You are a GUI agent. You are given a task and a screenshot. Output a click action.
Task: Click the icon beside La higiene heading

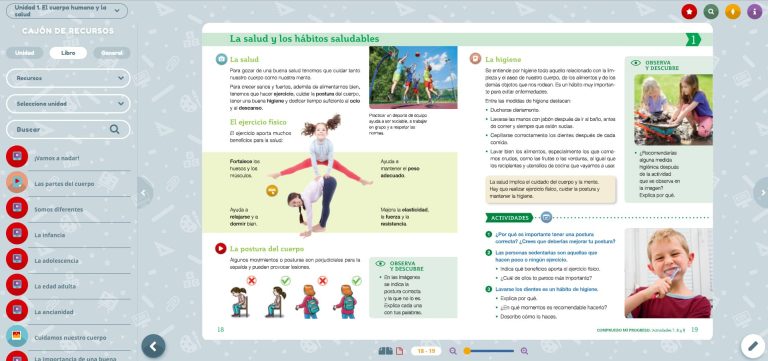[x=475, y=59]
